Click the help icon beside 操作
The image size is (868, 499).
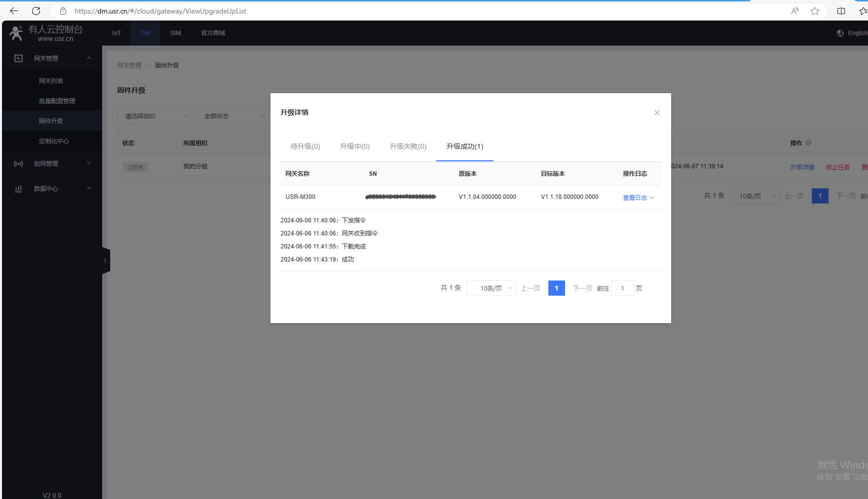[808, 143]
